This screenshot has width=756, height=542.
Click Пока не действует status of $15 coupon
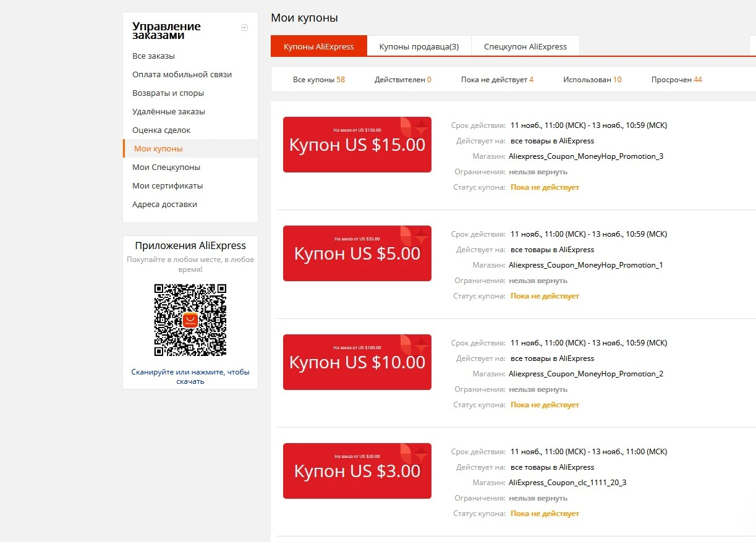tap(545, 187)
